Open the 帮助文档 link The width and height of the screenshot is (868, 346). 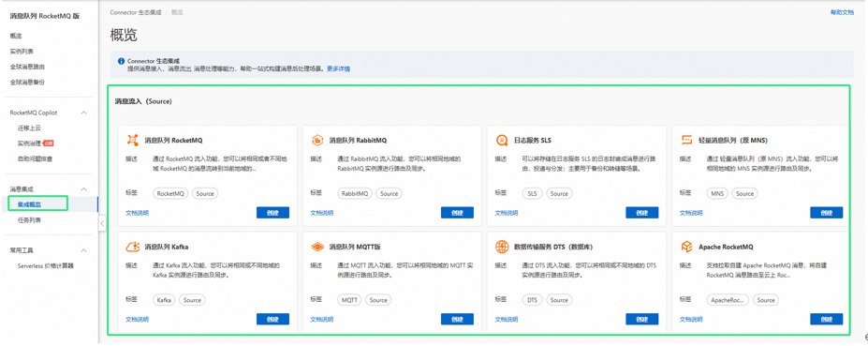tap(842, 12)
